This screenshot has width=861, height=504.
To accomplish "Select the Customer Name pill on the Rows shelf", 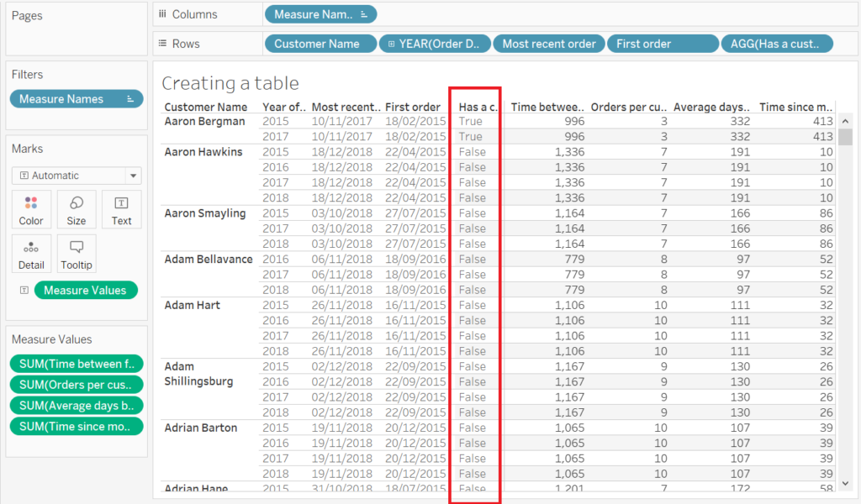I will pos(320,43).
